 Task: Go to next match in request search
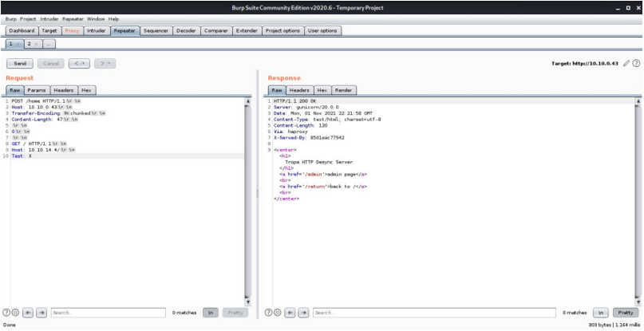40,313
